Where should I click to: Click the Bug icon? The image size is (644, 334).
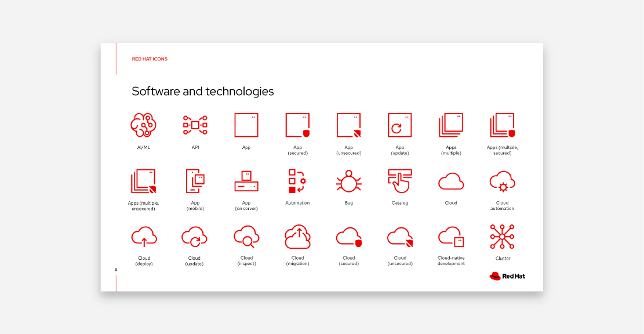[348, 181]
